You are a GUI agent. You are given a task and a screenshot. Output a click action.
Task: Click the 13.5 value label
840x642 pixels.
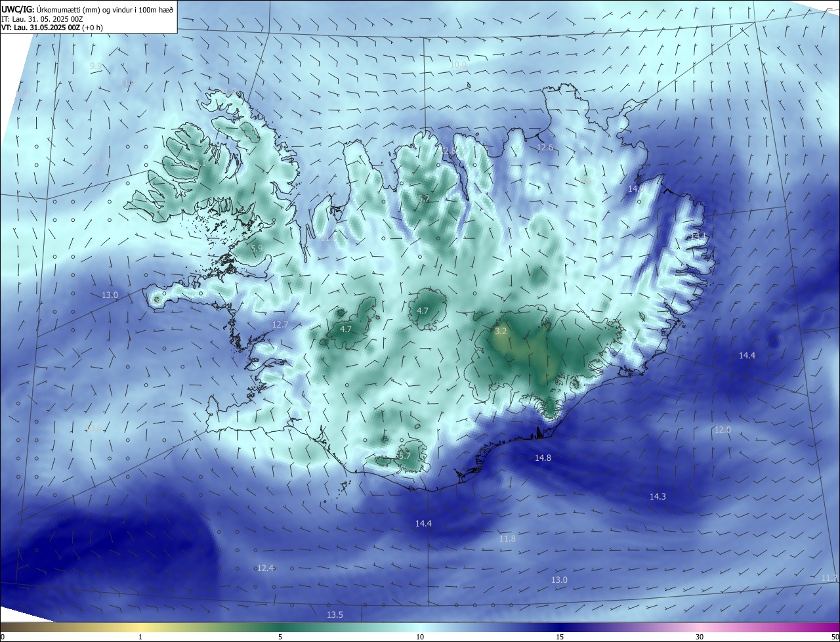(335, 615)
